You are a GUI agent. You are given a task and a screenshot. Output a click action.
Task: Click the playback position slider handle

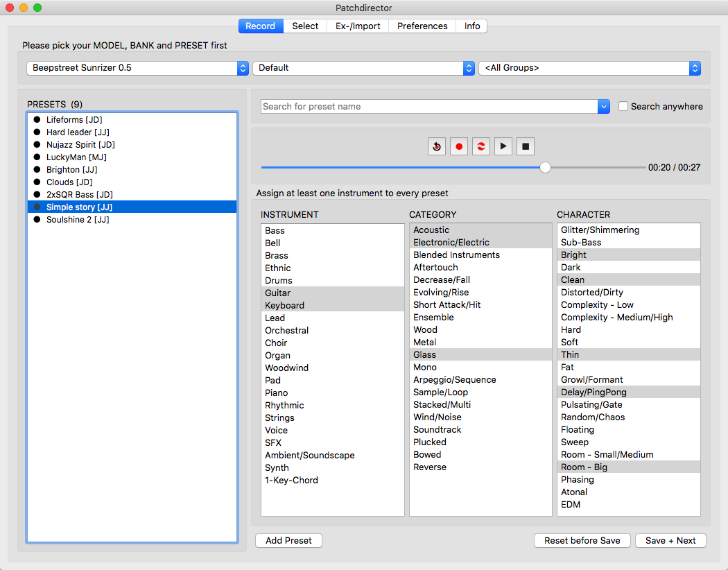(x=545, y=168)
